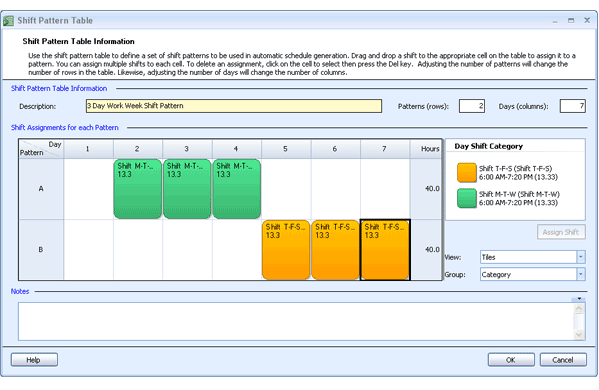This screenshot has width=599, height=390.
Task: Select Pattern B Day 5 orange shift tile
Action: (286, 250)
